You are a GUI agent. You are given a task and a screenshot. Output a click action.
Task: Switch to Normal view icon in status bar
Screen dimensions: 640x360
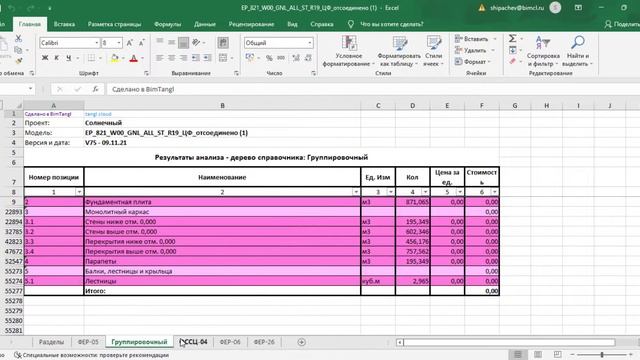(x=518, y=354)
